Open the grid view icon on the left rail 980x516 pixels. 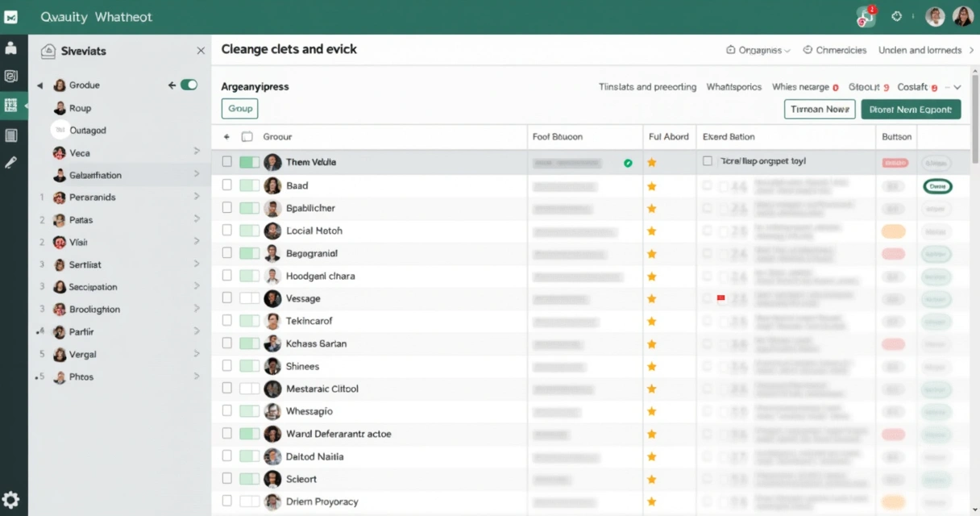tap(10, 105)
